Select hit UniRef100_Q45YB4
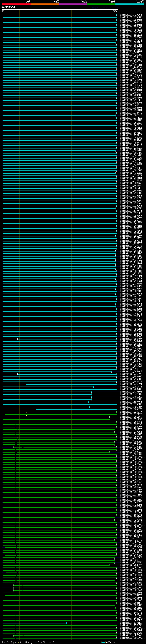146x644 pixels. (131, 631)
